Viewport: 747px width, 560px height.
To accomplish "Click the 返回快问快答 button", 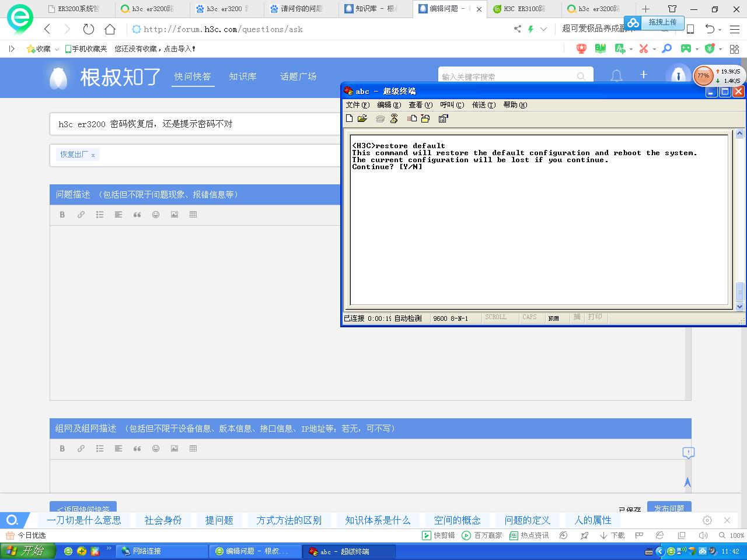I will (83, 506).
